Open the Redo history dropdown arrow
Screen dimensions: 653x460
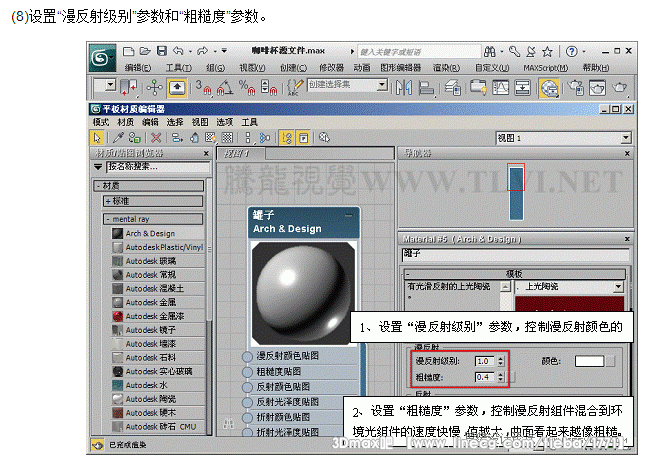point(215,52)
